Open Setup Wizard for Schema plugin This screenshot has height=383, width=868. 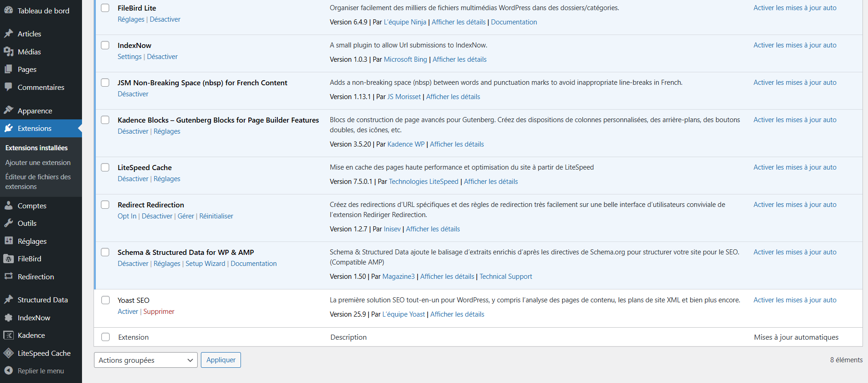(205, 264)
